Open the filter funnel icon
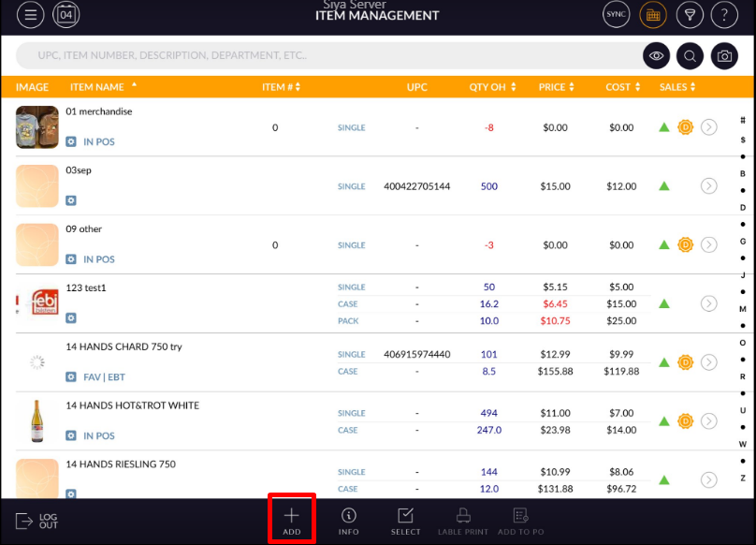Screen dimensions: 756x545 [690, 15]
